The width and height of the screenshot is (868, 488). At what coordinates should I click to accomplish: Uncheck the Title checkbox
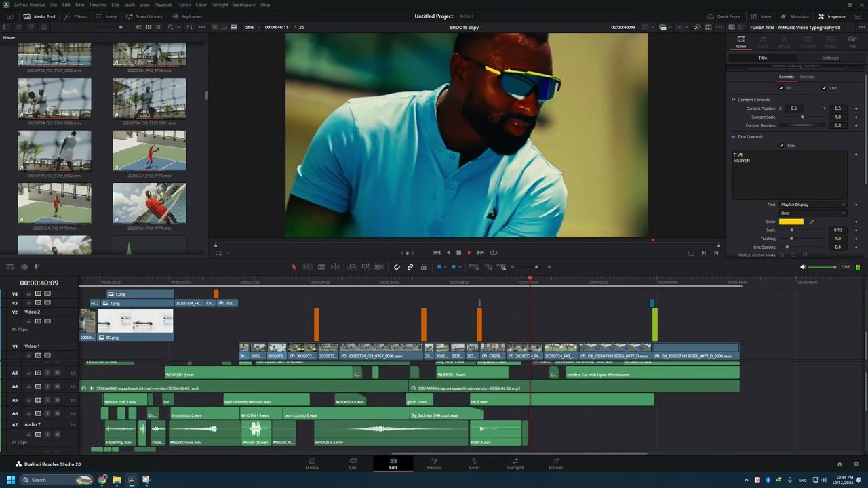(x=782, y=146)
